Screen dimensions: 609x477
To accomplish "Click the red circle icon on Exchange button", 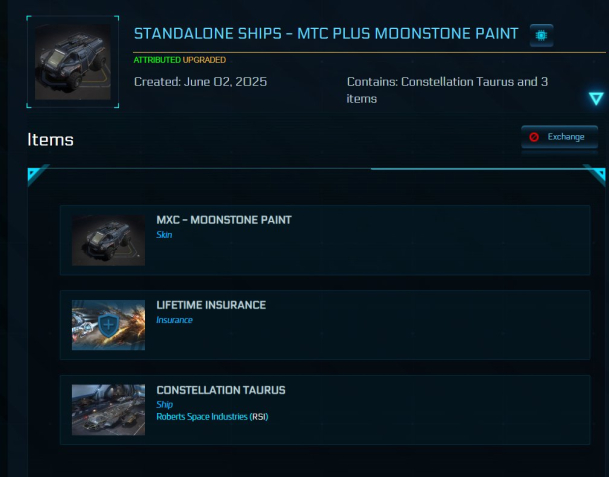I will [535, 137].
